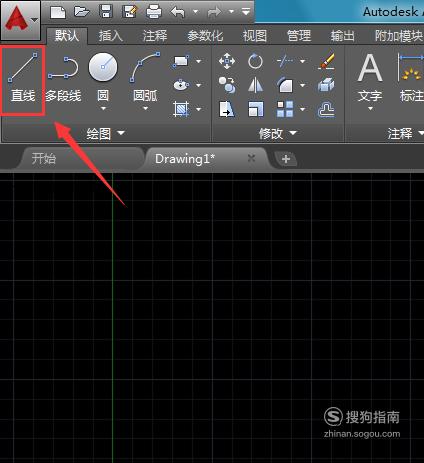Click the Open file folder icon
This screenshot has height=463, width=424.
pos(82,12)
